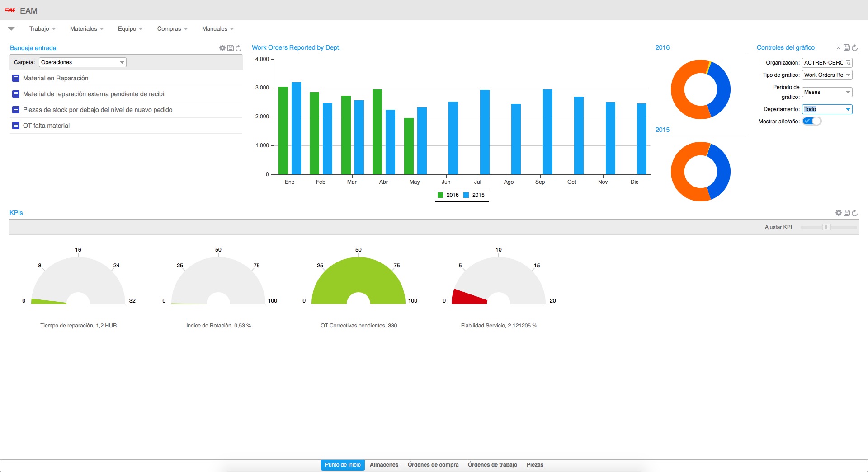868x472 pixels.
Task: Save the Bandeja entrada layout
Action: [x=231, y=48]
